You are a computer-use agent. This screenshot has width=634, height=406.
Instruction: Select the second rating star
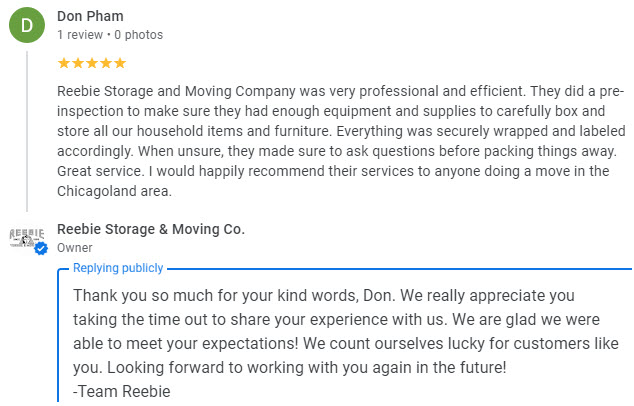click(x=78, y=63)
